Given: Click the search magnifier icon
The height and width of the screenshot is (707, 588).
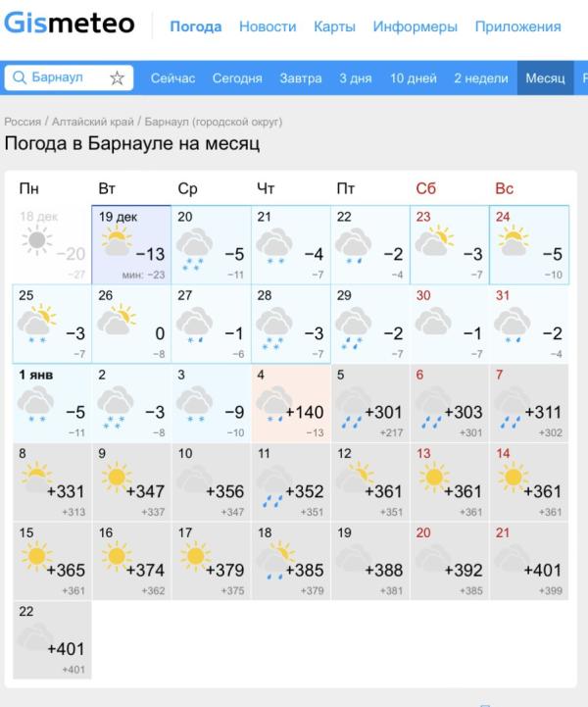Looking at the screenshot, I should point(20,77).
